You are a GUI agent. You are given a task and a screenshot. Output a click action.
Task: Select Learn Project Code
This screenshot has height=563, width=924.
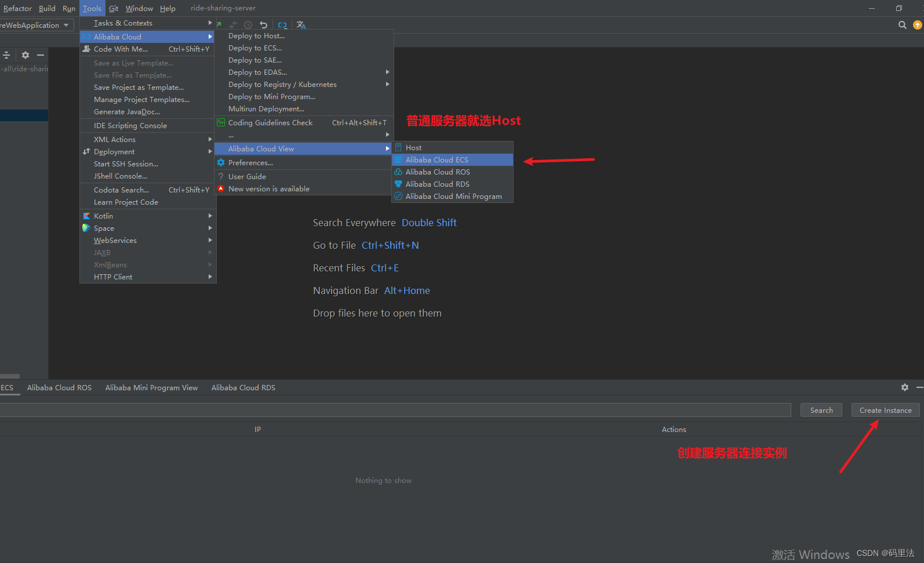point(148,202)
